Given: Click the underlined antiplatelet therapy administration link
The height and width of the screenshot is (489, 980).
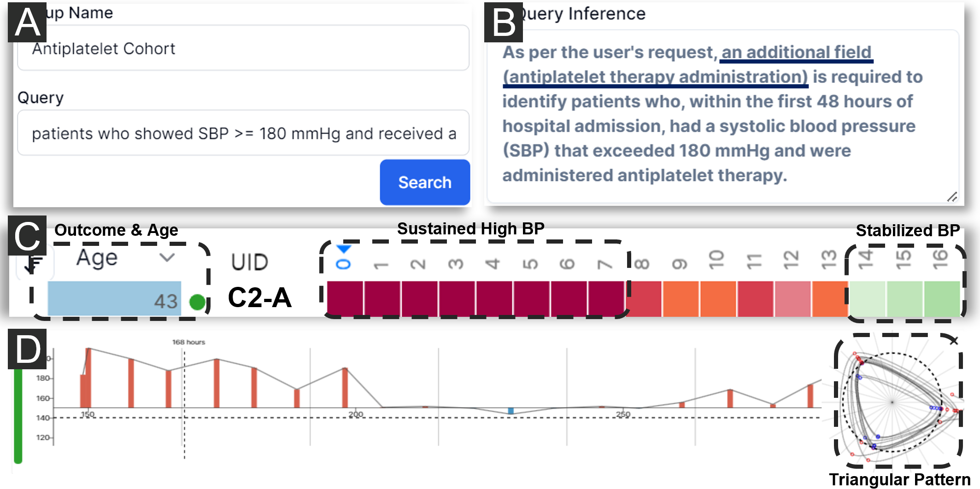Looking at the screenshot, I should (x=655, y=77).
